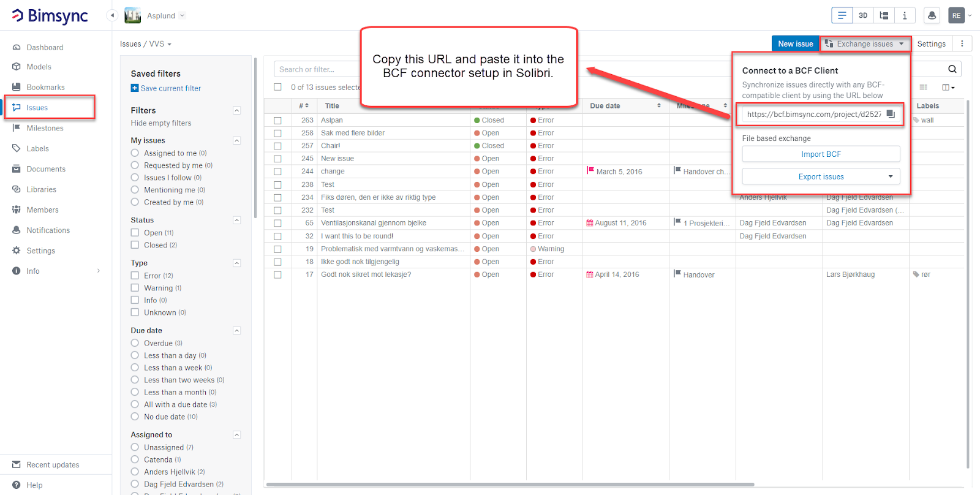Viewport: 980px width, 495px height.
Task: Select the Overdue due date radio
Action: (x=135, y=343)
